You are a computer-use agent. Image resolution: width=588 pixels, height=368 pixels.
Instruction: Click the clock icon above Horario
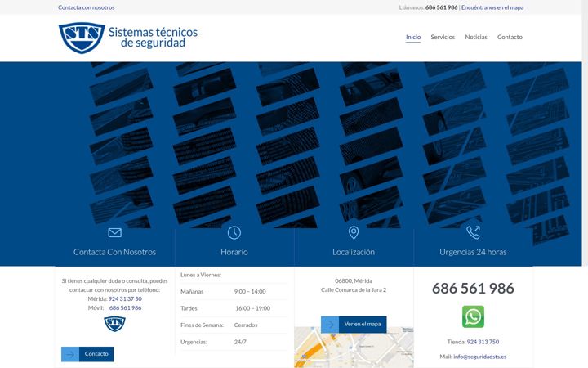pos(234,232)
